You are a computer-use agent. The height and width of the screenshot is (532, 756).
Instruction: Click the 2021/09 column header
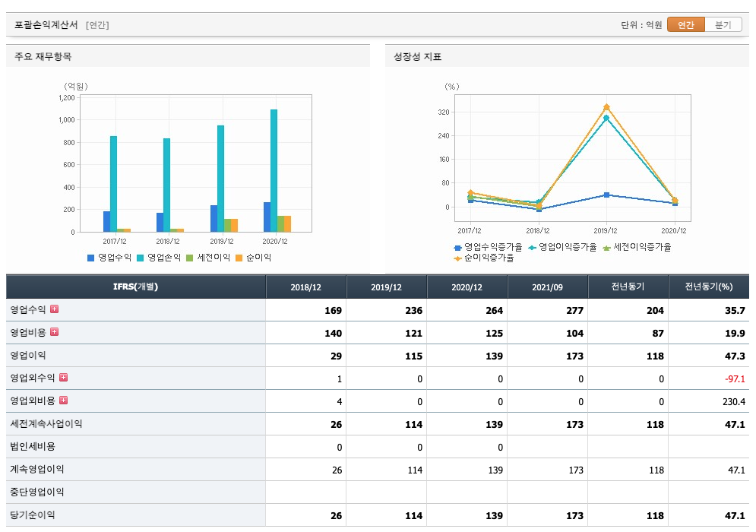click(547, 287)
